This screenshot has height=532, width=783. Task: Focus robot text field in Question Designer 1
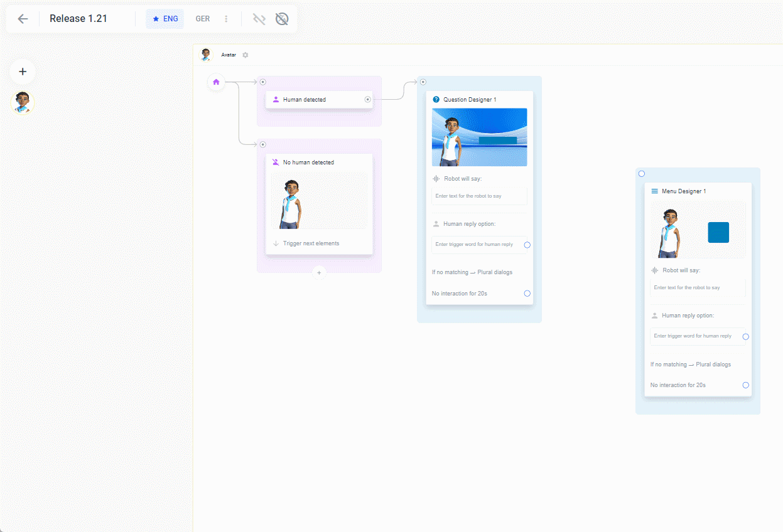point(479,196)
